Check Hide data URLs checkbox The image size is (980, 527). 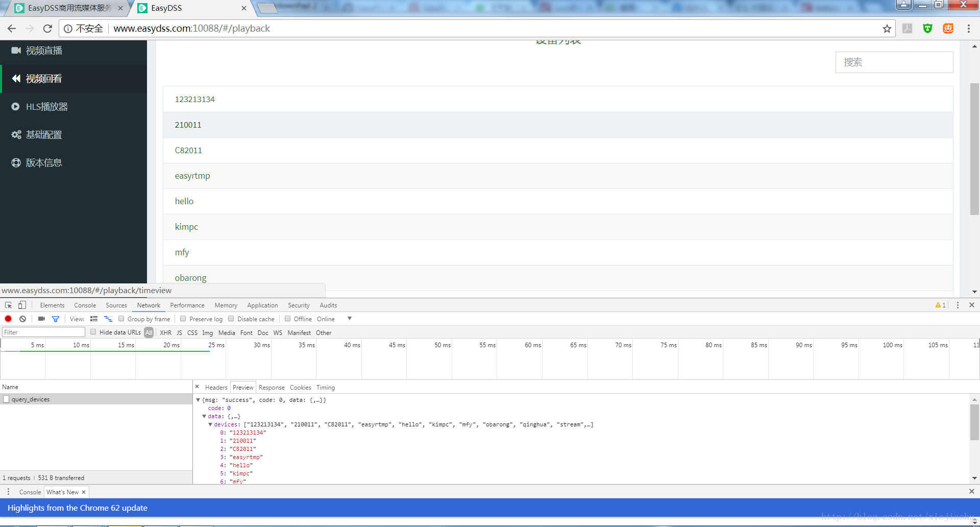[93, 332]
